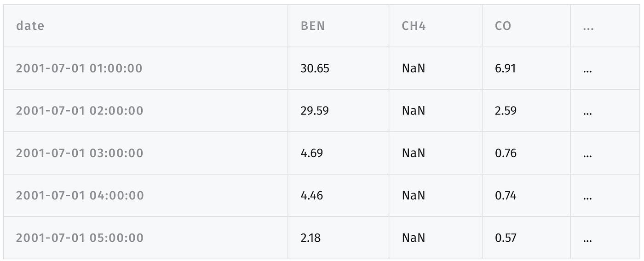Select the BEN value 4.46
The height and width of the screenshot is (261, 644).
312,195
